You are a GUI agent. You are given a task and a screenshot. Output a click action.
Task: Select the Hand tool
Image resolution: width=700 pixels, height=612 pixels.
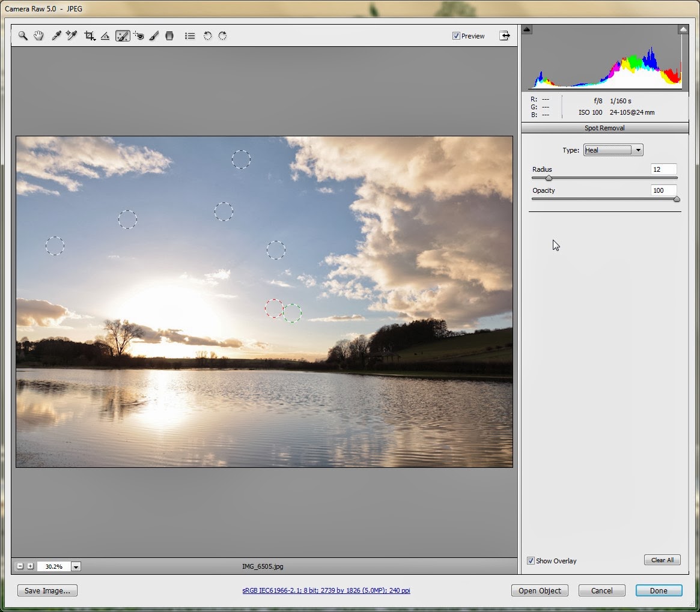(x=39, y=35)
